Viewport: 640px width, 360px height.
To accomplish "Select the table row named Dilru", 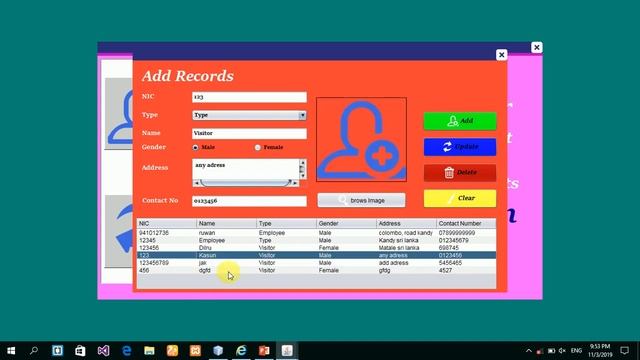I will 317,248.
